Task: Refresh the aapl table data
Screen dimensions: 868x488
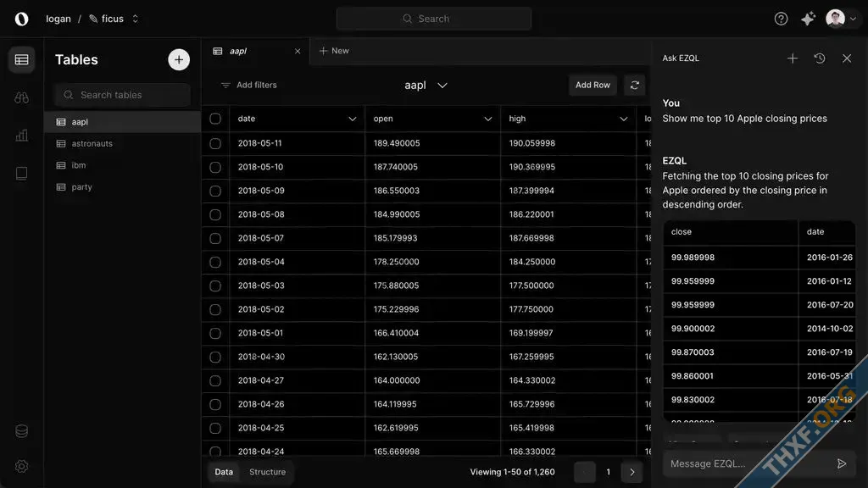Action: pyautogui.click(x=634, y=86)
